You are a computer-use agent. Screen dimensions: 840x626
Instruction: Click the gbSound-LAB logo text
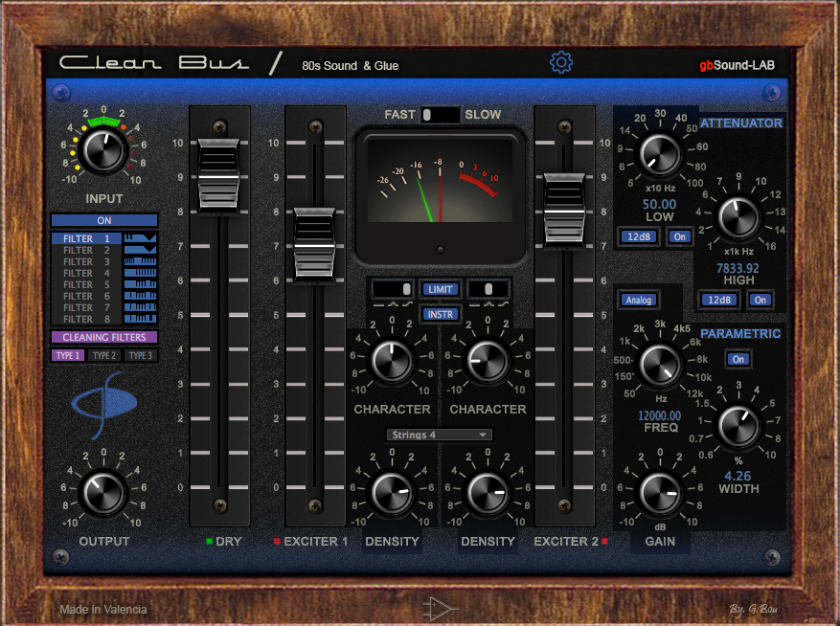[736, 65]
